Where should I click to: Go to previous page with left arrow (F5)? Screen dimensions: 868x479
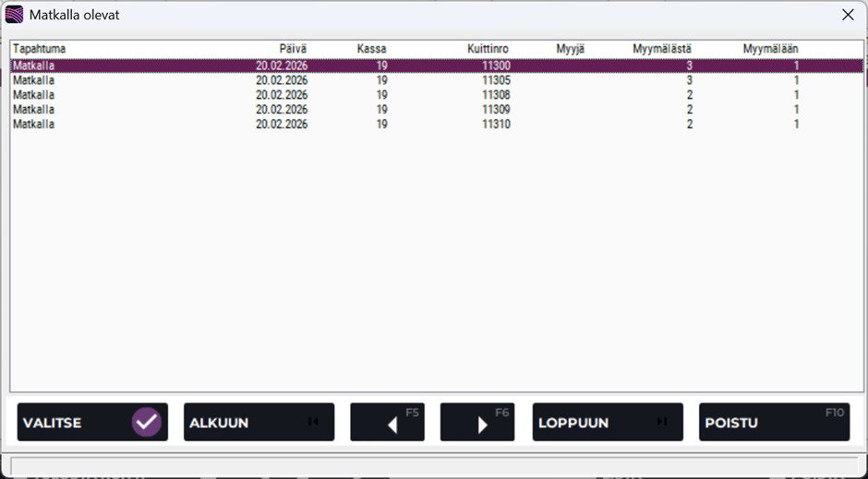387,423
